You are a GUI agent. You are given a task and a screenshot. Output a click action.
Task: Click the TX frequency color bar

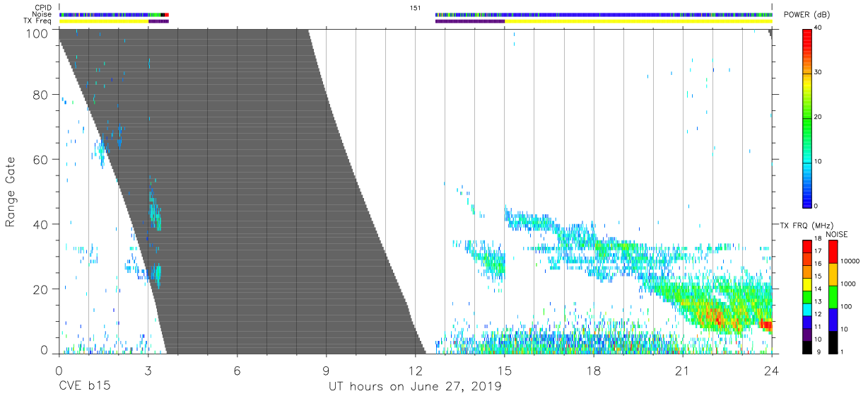807,296
